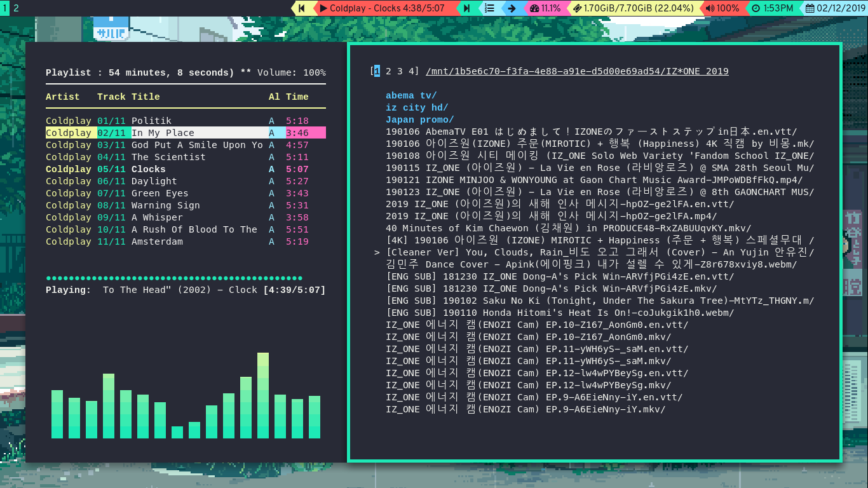Select A Rush Of Blood To The track
The width and height of the screenshot is (868, 488).
[x=186, y=229]
